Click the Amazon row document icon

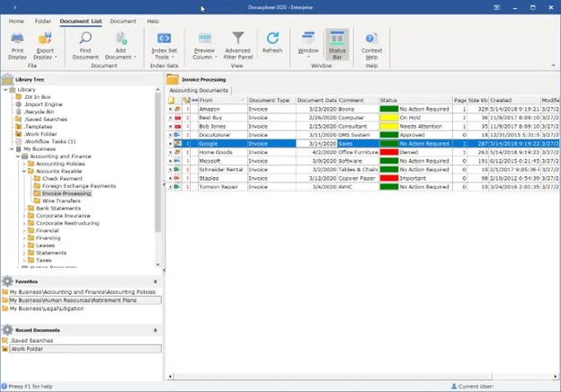[177, 109]
